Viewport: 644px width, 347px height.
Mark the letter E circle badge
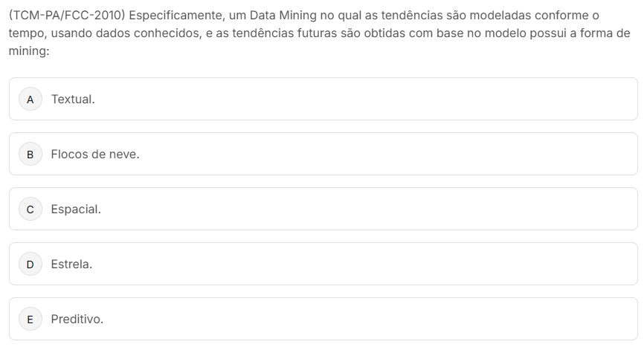[30, 320]
